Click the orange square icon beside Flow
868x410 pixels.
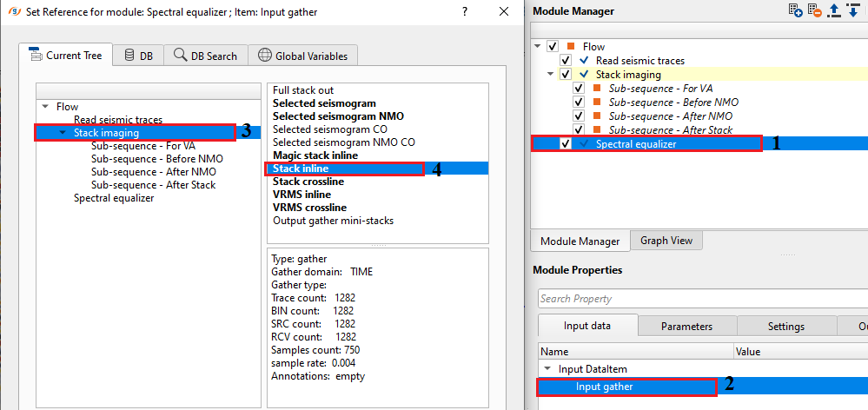point(571,47)
